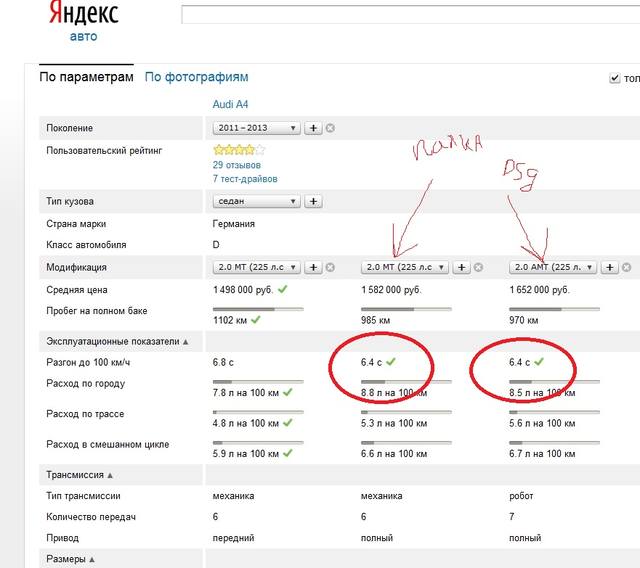Collapse the Трансмиссия section
Image resolution: width=640 pixels, height=568 pixels.
coord(79,475)
